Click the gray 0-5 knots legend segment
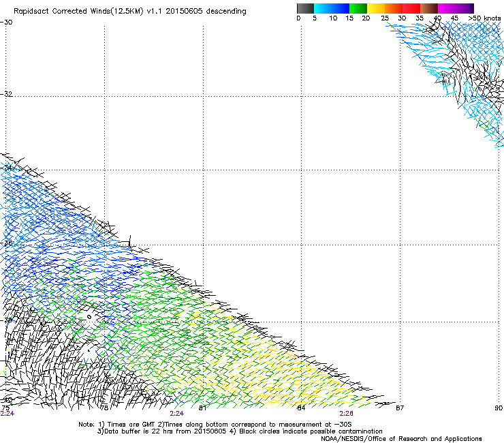Viewport: 504px width, 443px height. (305, 8)
